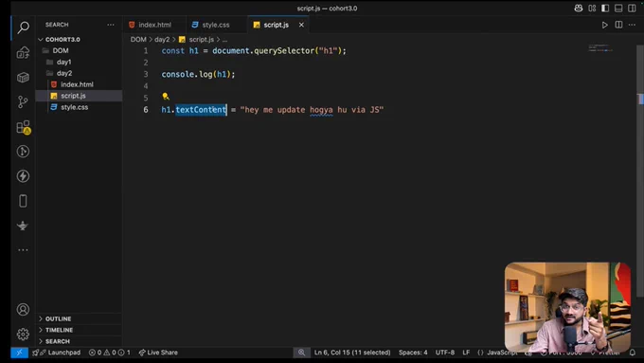The image size is (644, 363).
Task: Click the hogya word in string
Action: (x=321, y=110)
